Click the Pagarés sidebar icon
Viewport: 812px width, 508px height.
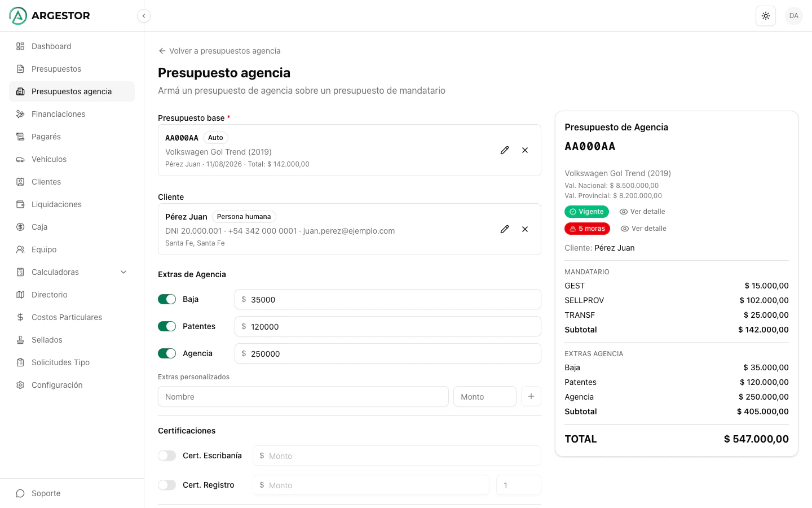20,137
